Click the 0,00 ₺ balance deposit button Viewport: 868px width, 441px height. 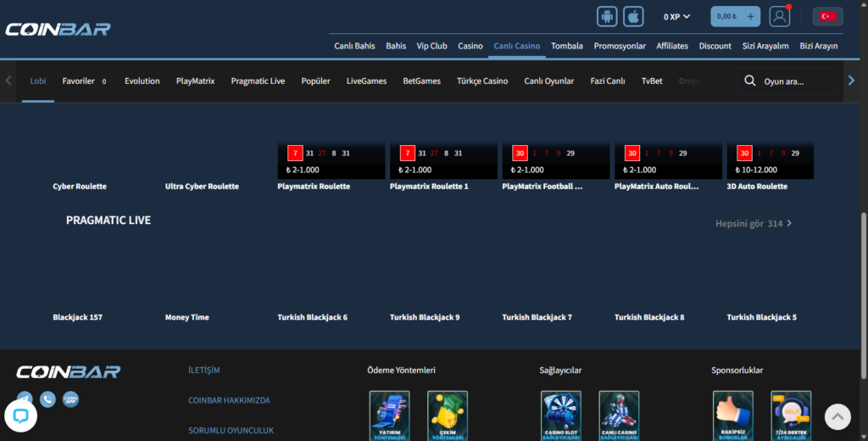tap(735, 16)
